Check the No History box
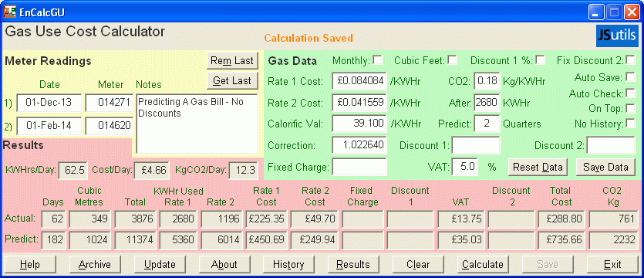Viewport: 644px width, 278px height. 630,124
